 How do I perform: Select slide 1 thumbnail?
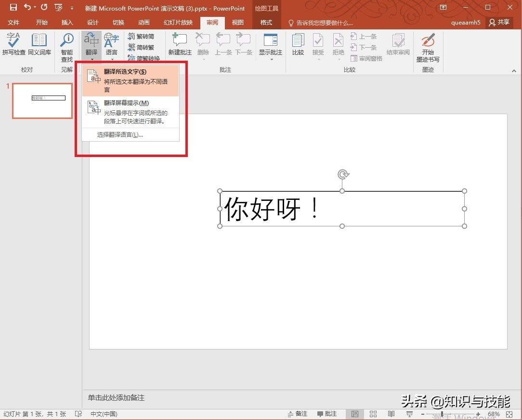pyautogui.click(x=42, y=101)
